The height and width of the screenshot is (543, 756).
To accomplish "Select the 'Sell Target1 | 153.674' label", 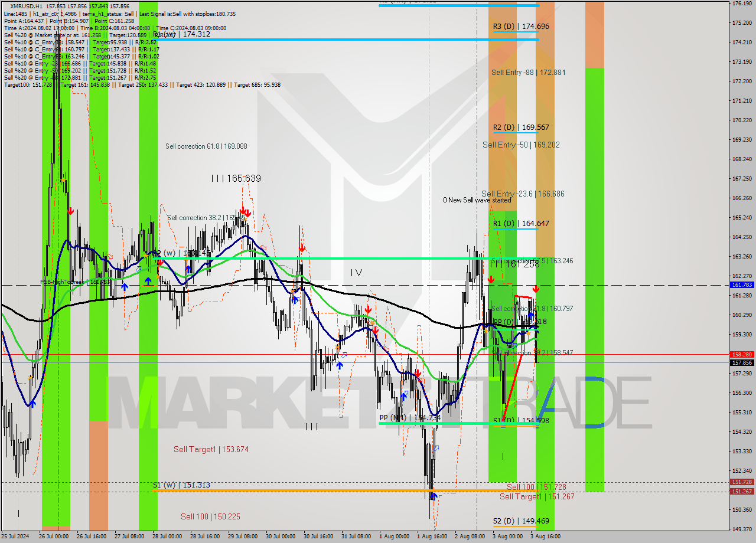I will point(211,450).
